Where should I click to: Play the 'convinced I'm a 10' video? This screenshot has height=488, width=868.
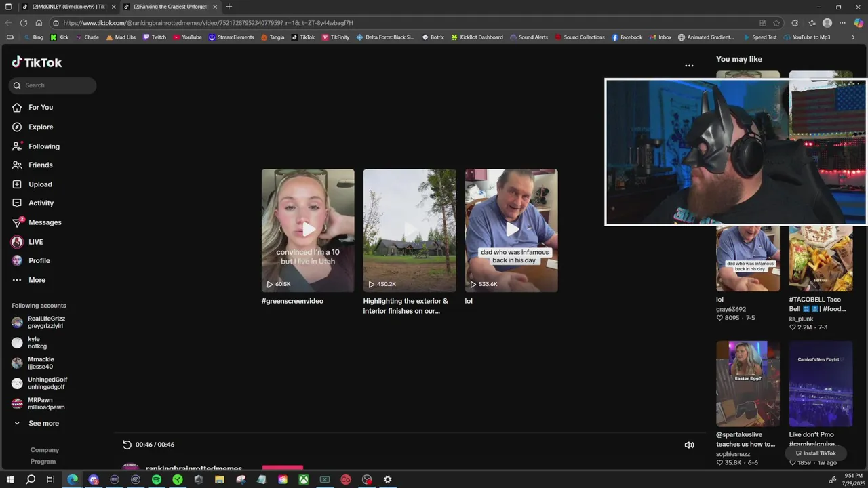pos(308,230)
